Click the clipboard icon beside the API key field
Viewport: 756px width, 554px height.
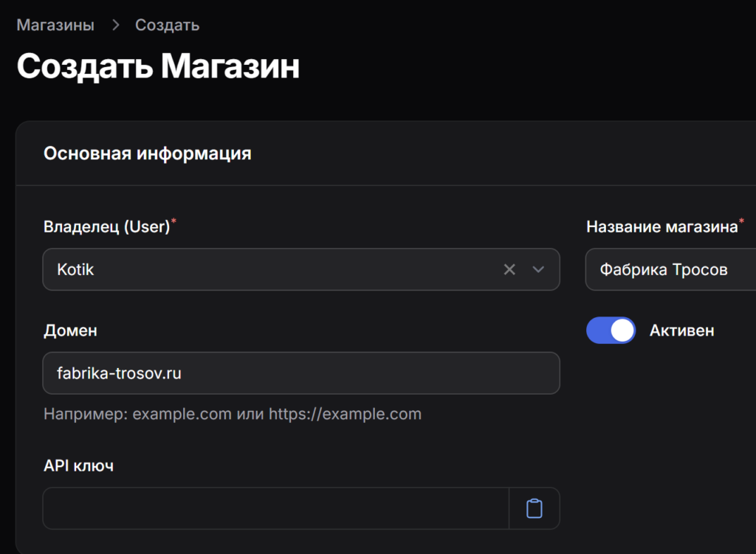point(534,508)
